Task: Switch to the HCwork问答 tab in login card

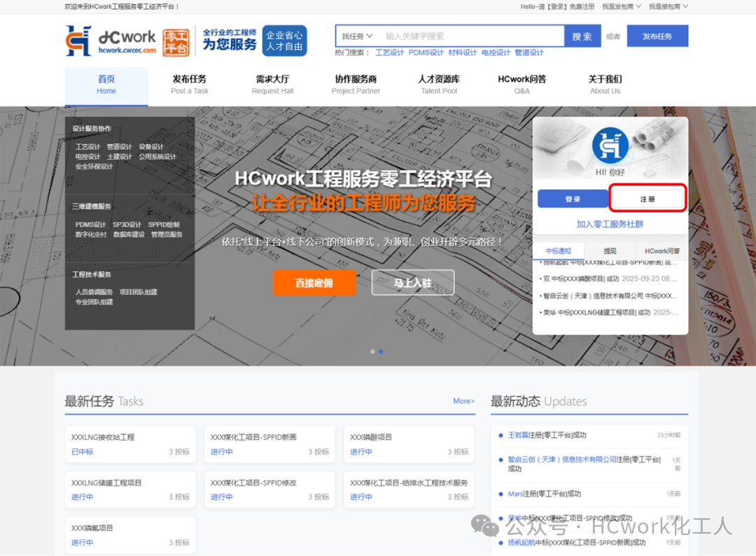Action: tap(661, 250)
